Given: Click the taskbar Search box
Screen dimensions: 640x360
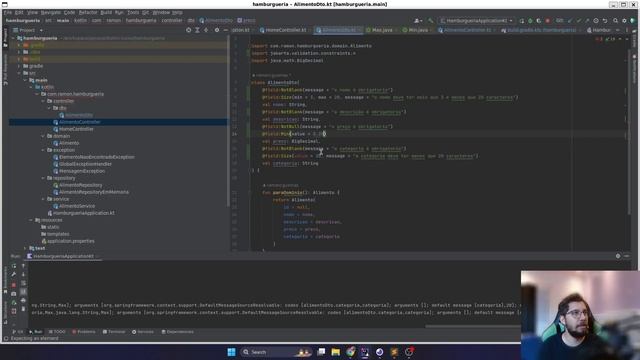Looking at the screenshot, I should click(x=276, y=352).
